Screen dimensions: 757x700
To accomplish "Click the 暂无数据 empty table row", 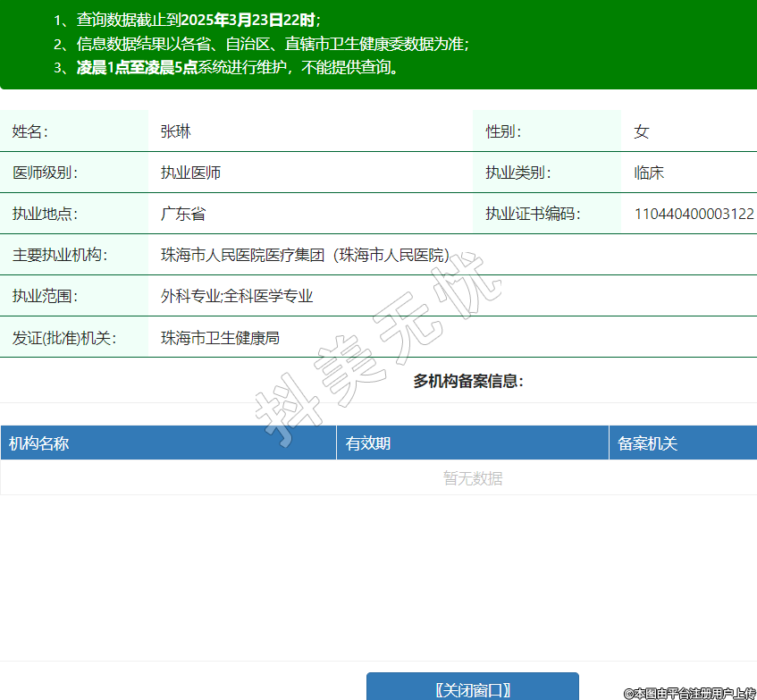I will pos(473,478).
